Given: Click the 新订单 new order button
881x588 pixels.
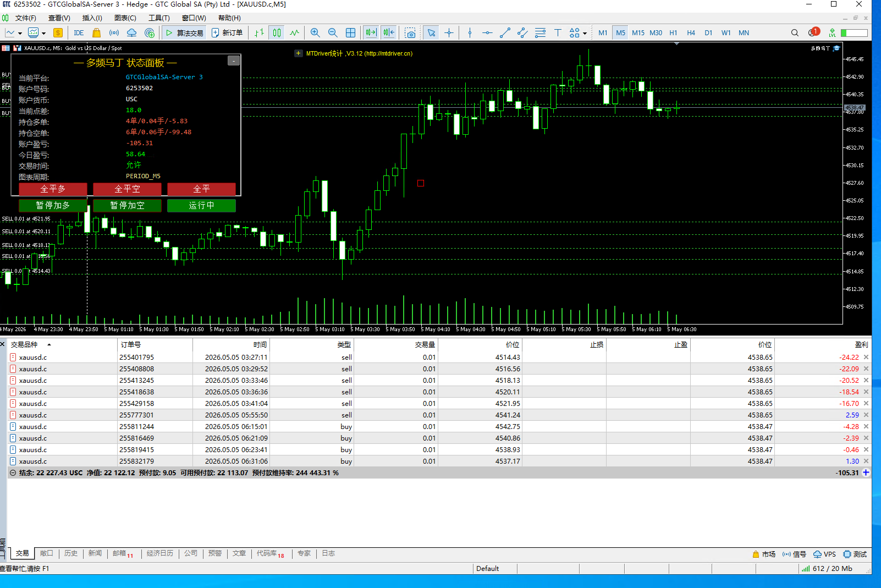Looking at the screenshot, I should point(227,33).
